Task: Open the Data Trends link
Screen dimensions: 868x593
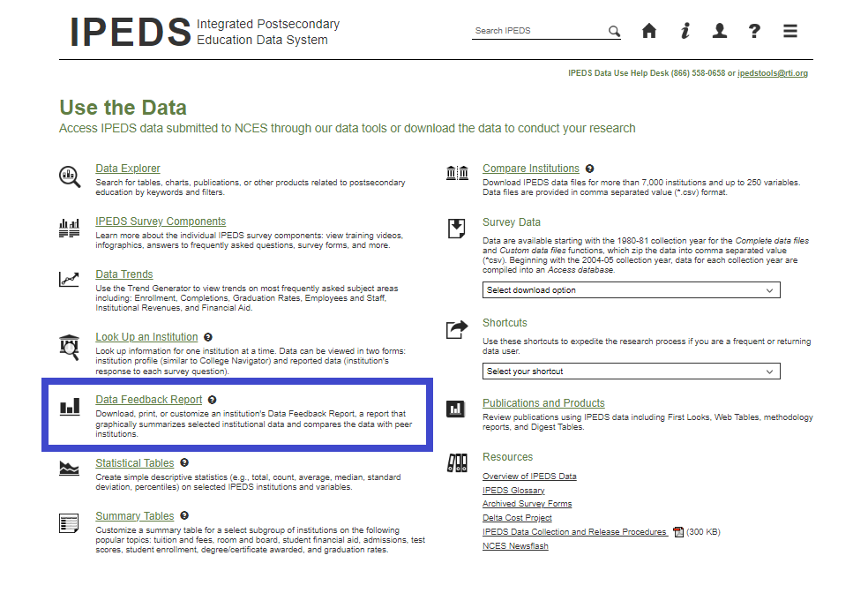Action: (124, 274)
